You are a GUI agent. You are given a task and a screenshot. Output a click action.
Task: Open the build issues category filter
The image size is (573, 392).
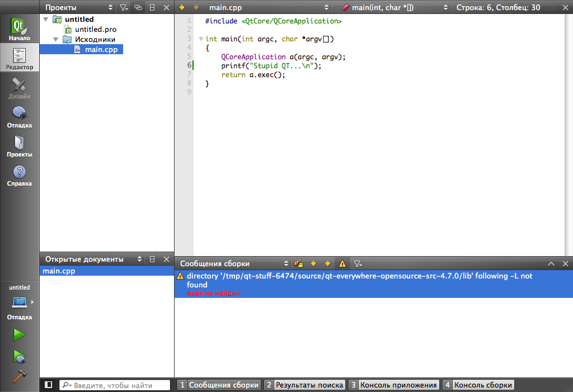click(x=358, y=263)
